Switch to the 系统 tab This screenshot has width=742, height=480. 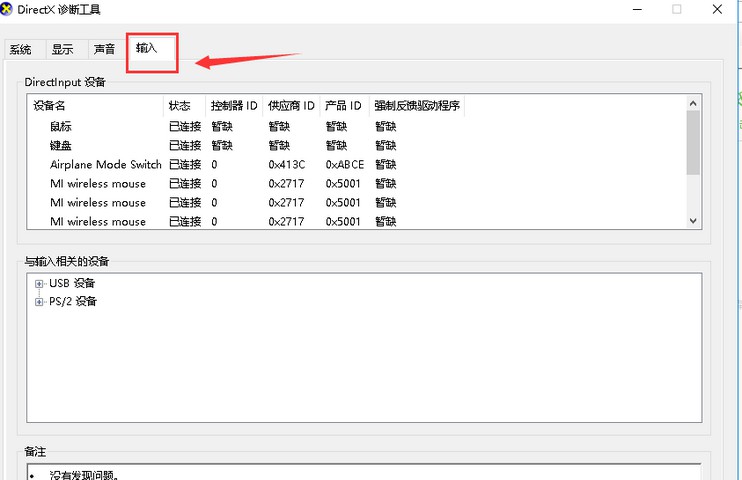tap(20, 49)
